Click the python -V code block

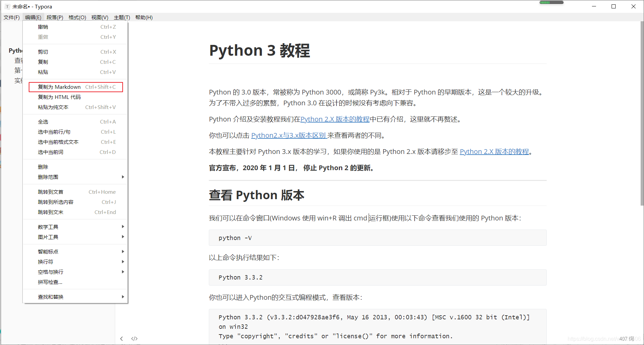point(377,238)
